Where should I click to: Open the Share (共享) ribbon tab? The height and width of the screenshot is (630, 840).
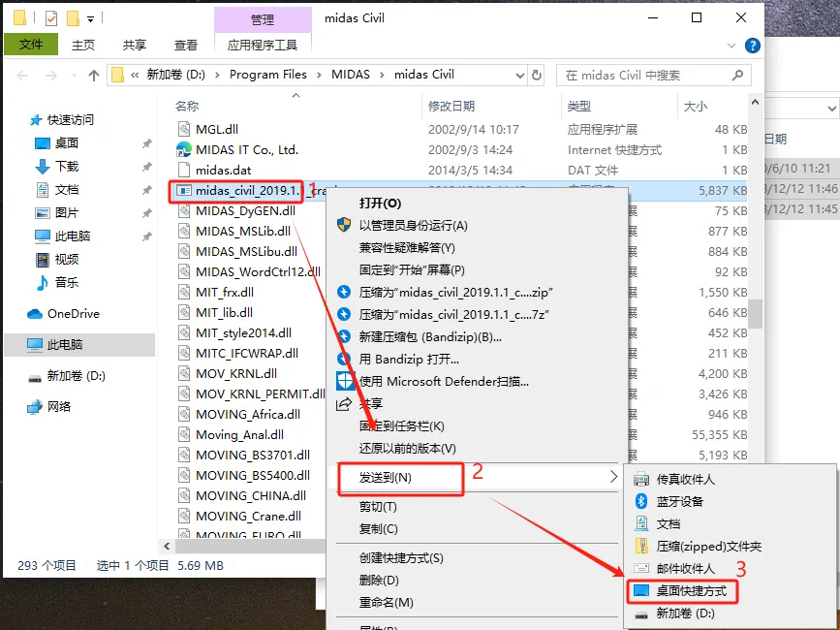point(134,45)
